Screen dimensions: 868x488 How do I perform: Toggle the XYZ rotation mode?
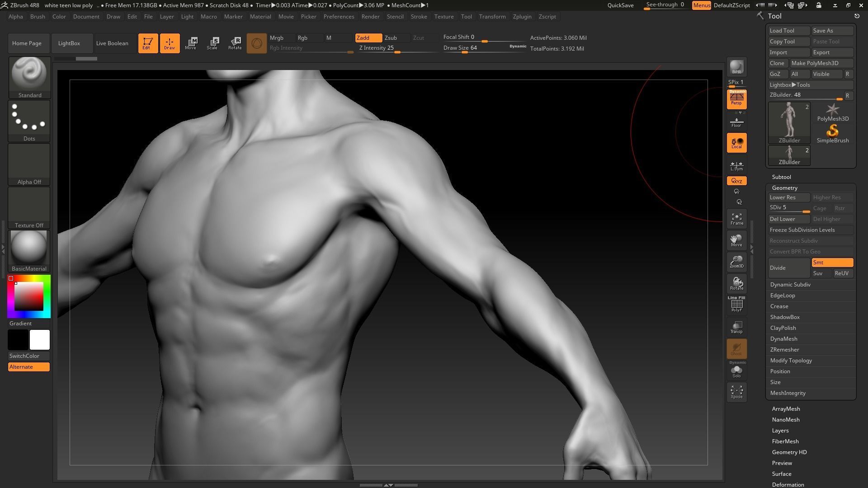pyautogui.click(x=736, y=181)
